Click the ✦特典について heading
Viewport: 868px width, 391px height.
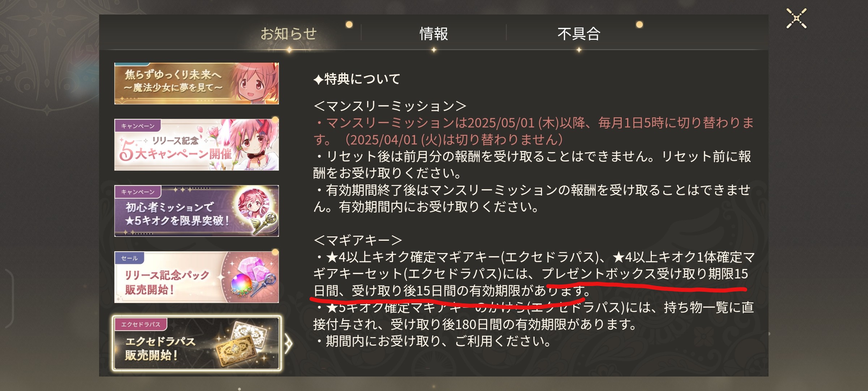tap(357, 79)
